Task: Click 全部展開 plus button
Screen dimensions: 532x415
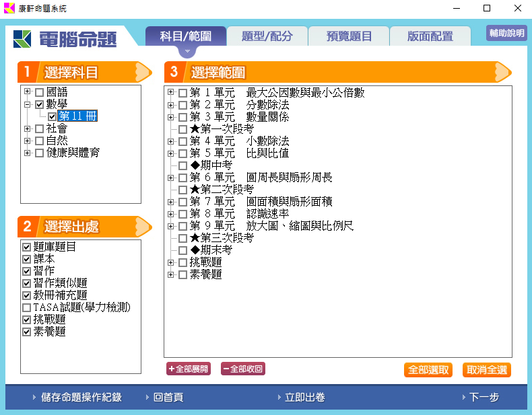Action: [x=189, y=369]
